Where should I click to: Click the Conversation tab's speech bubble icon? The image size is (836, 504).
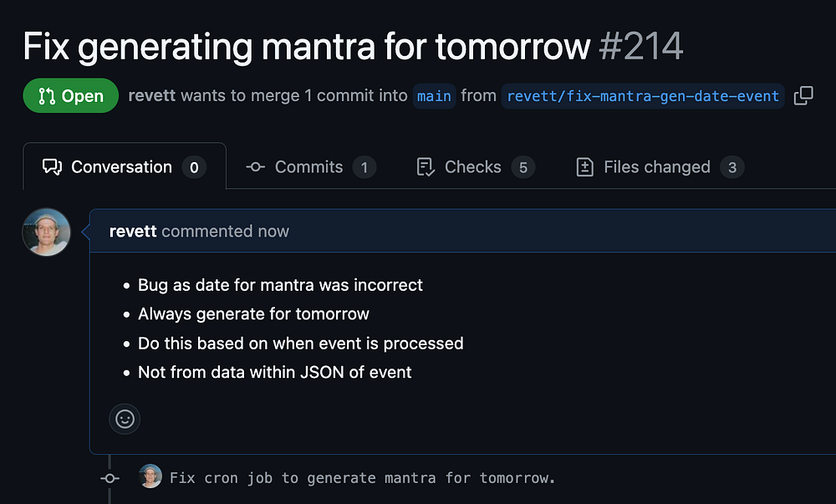52,167
